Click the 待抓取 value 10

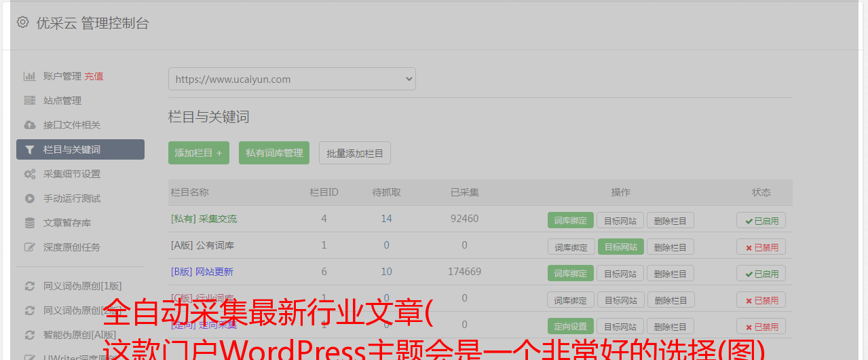coord(386,272)
